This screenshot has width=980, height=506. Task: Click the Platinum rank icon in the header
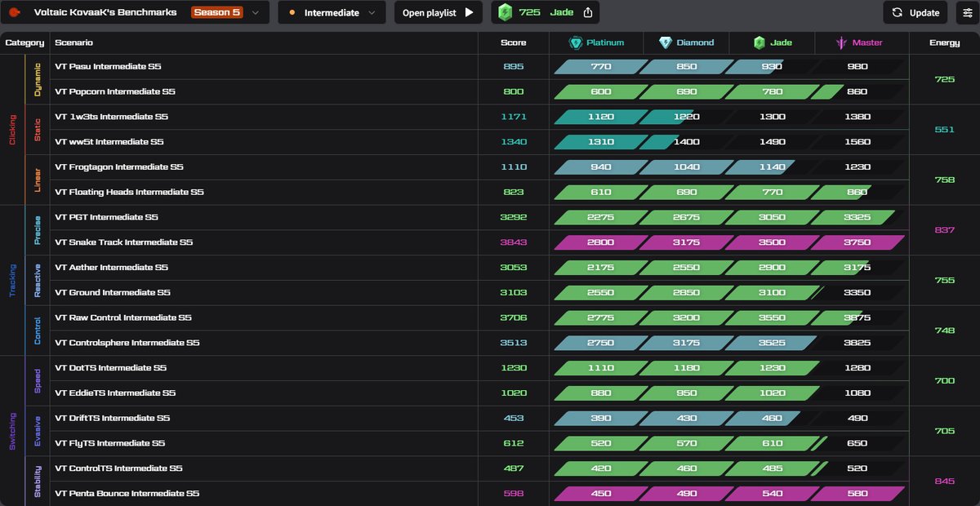(x=576, y=42)
